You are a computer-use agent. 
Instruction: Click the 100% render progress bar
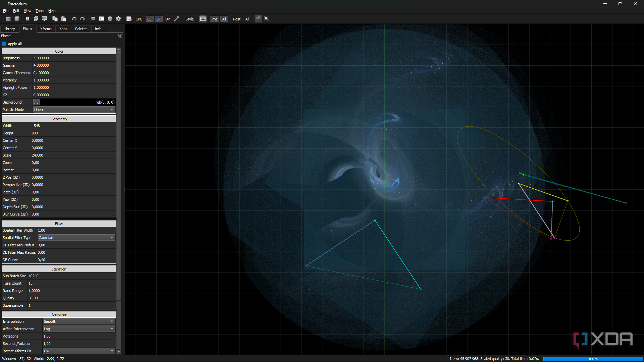click(593, 359)
